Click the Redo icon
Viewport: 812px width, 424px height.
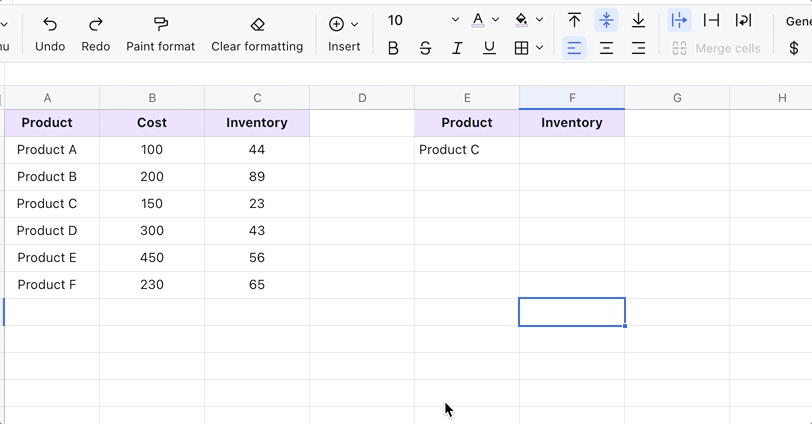(96, 24)
